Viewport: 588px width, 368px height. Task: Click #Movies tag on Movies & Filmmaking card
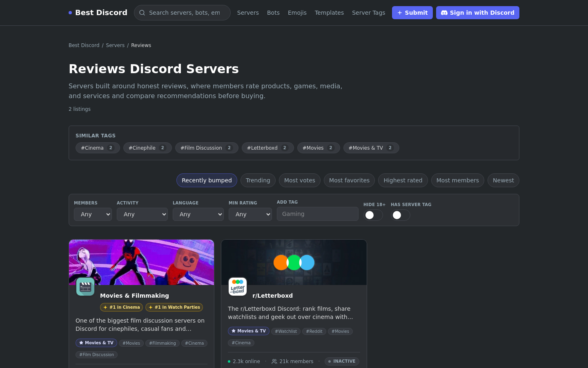[131, 343]
